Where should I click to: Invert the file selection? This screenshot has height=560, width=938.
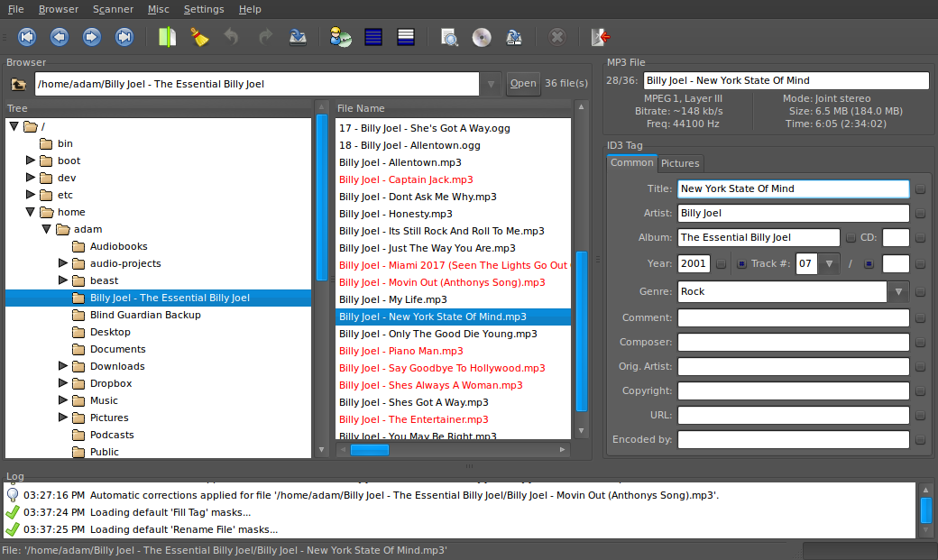[406, 37]
